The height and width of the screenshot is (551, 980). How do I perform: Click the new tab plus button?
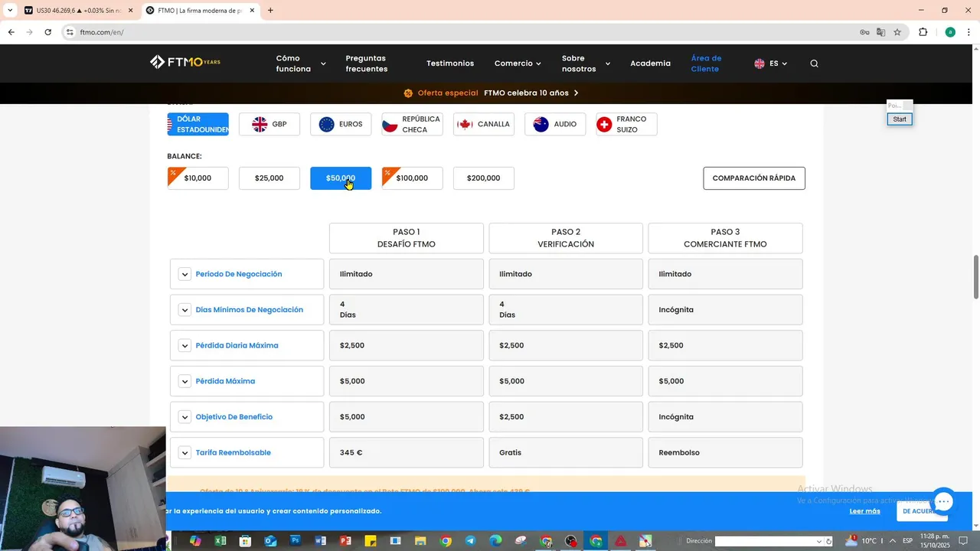tap(270, 11)
